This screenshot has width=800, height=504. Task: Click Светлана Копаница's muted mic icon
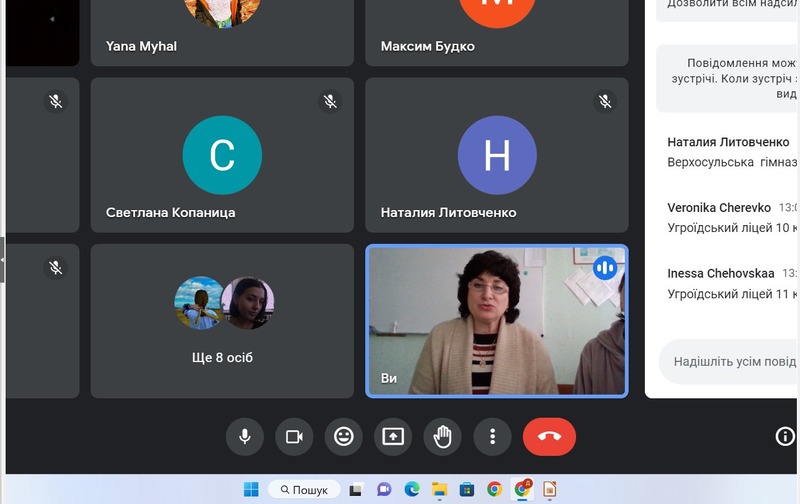(x=330, y=101)
